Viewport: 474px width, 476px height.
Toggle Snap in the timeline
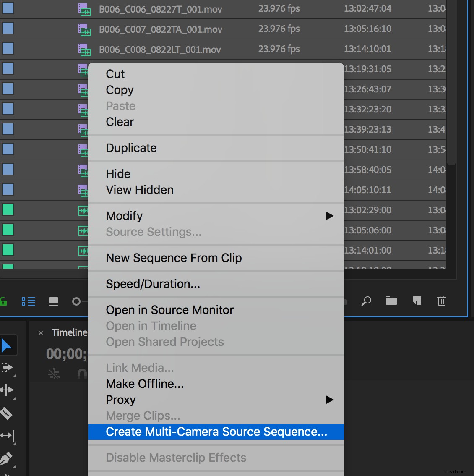coord(83,374)
